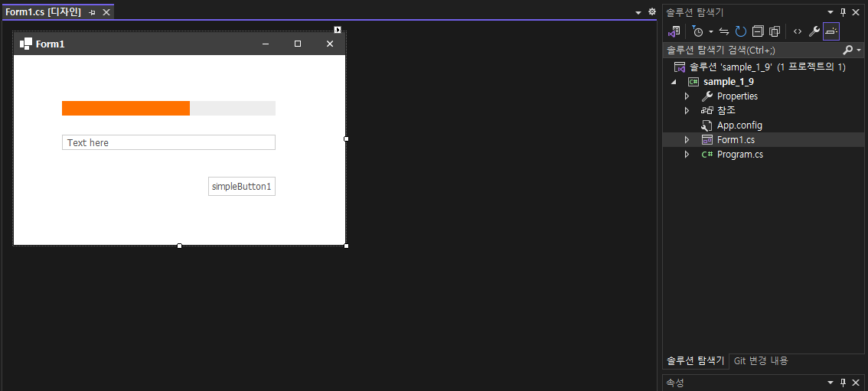This screenshot has width=868, height=391.
Task: Collapse all nodes in Solution Explorer
Action: 758,31
